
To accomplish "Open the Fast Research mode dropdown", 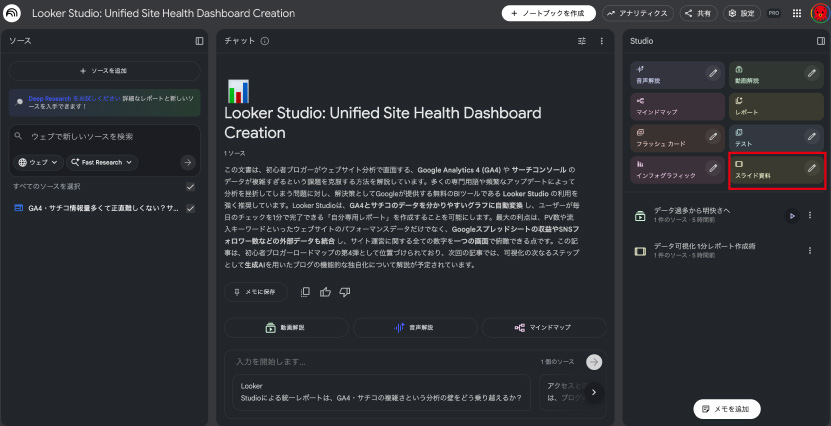I will point(102,162).
